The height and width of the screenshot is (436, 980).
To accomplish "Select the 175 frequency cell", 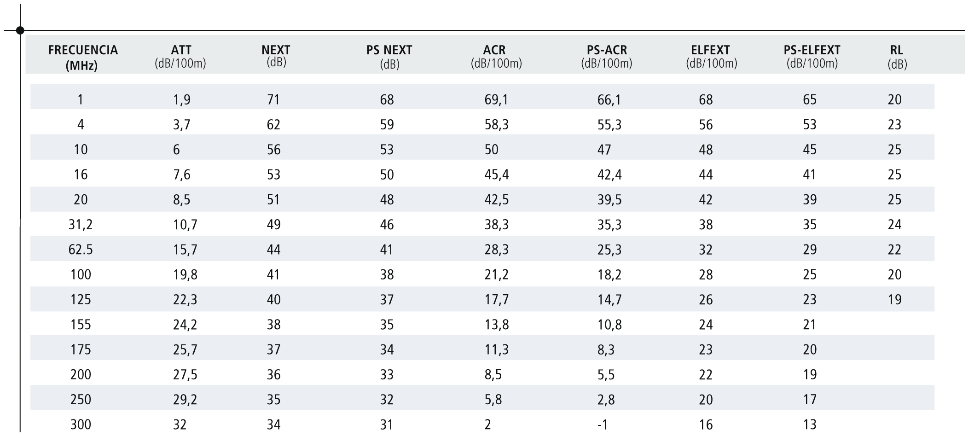I will pyautogui.click(x=81, y=349).
